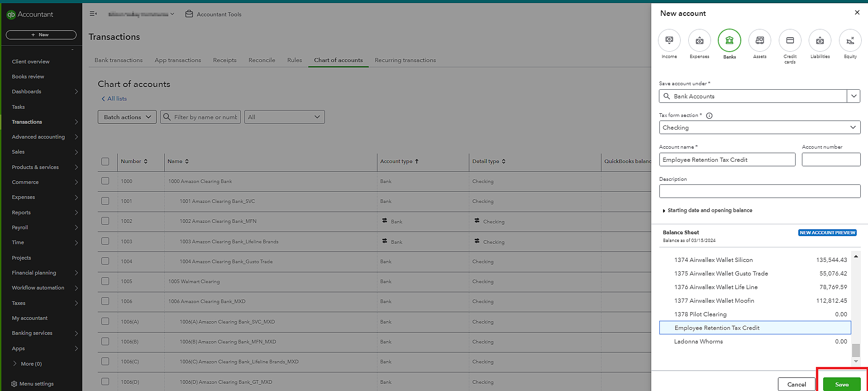Image resolution: width=868 pixels, height=391 pixels.
Task: Go back via All lists link
Action: (114, 99)
